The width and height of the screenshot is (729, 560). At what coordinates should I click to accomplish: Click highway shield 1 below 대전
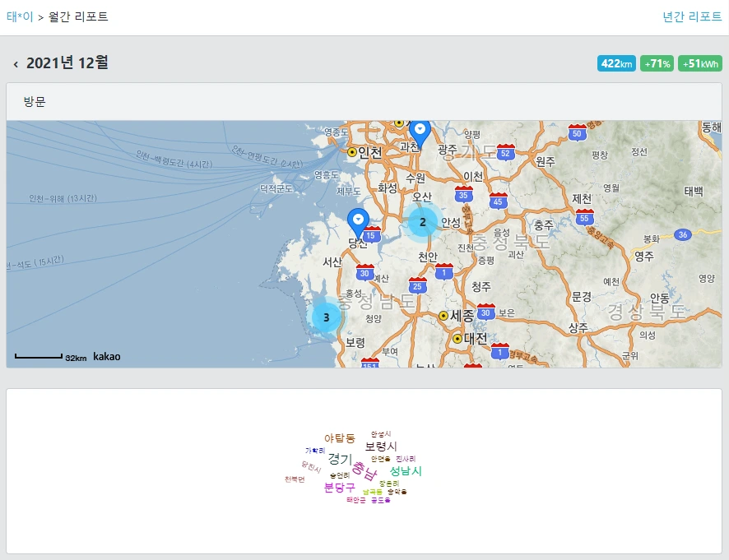point(500,351)
